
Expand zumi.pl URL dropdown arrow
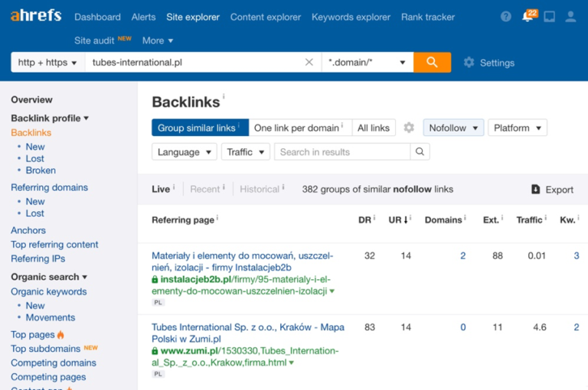point(292,362)
